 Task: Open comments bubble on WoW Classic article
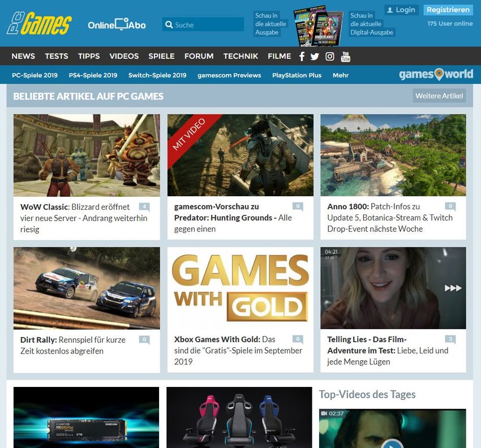point(144,206)
